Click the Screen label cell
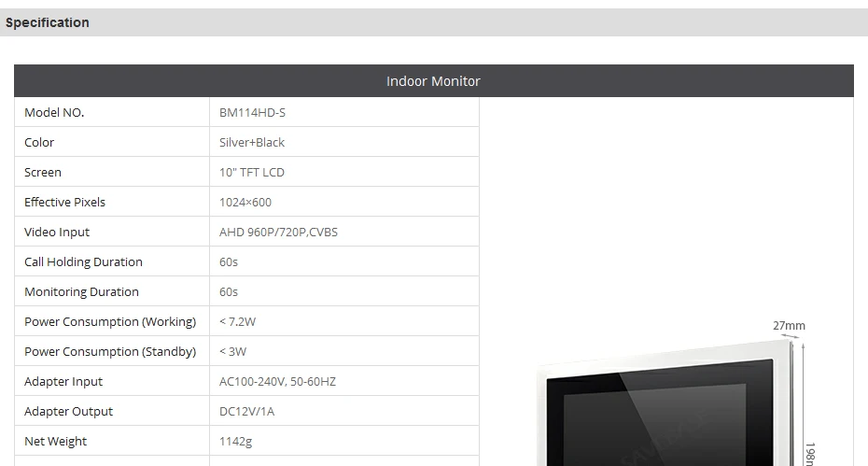Image resolution: width=868 pixels, height=466 pixels. coord(112,173)
